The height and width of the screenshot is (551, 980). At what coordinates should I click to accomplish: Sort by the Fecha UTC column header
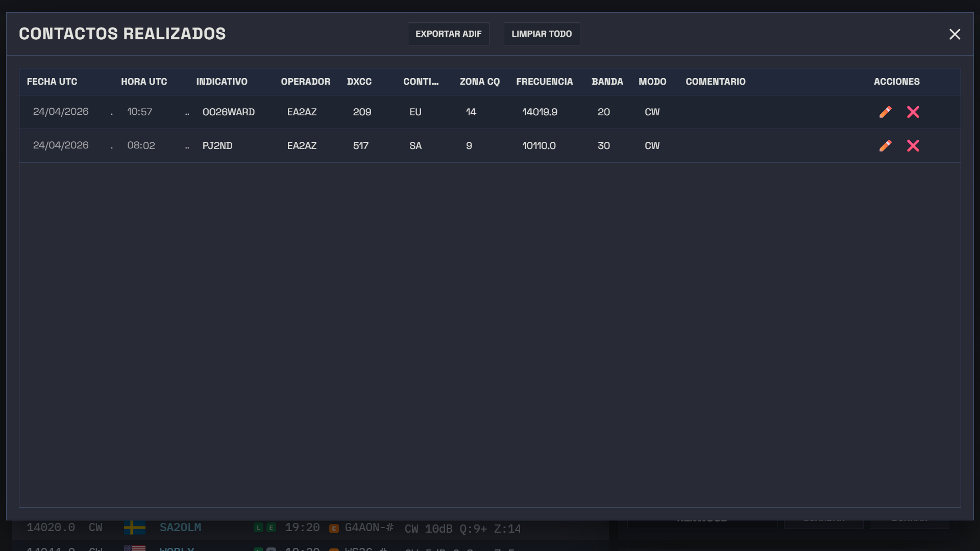click(x=52, y=82)
